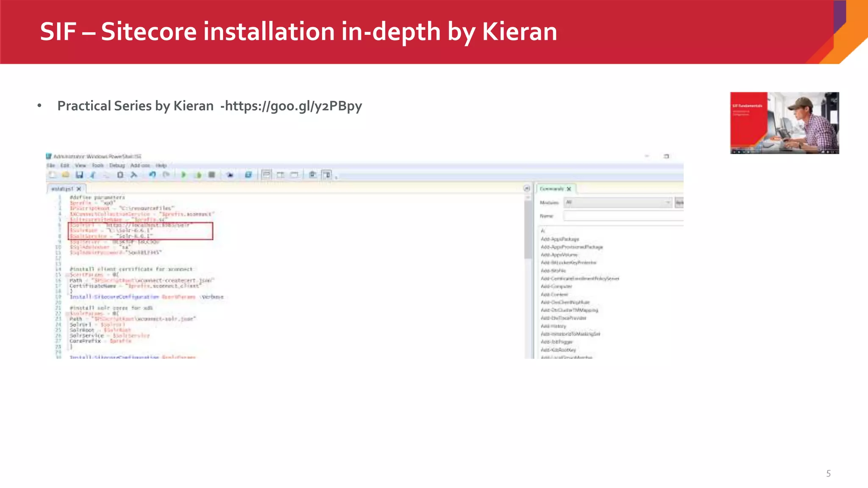Select Add-KdsRootKey in command list
868x488 pixels.
click(x=558, y=350)
